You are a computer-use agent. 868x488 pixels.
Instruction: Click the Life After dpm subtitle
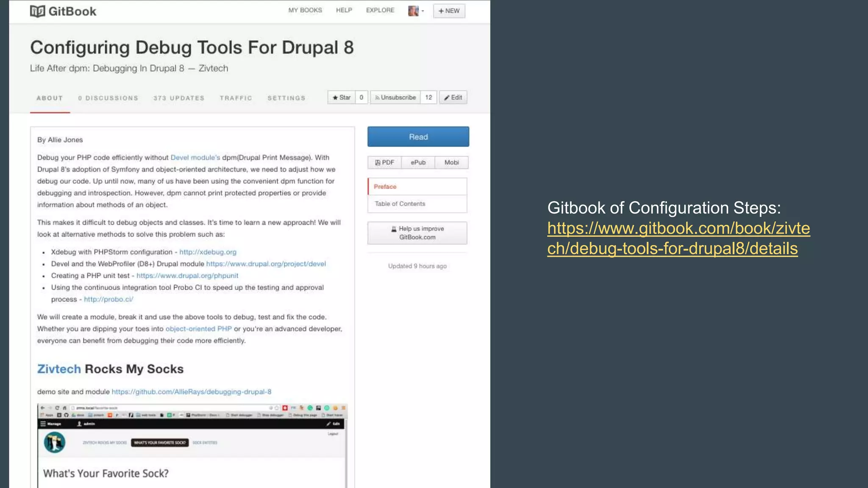click(x=129, y=68)
